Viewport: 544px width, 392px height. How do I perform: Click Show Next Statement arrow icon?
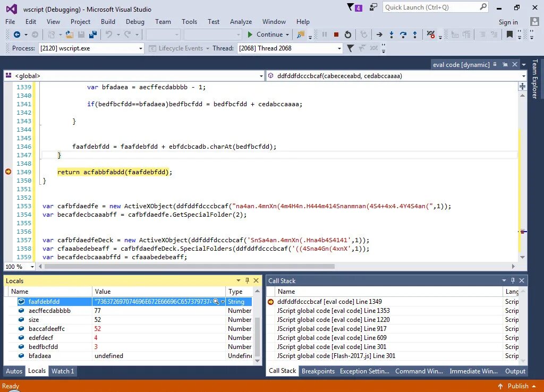tap(379, 35)
